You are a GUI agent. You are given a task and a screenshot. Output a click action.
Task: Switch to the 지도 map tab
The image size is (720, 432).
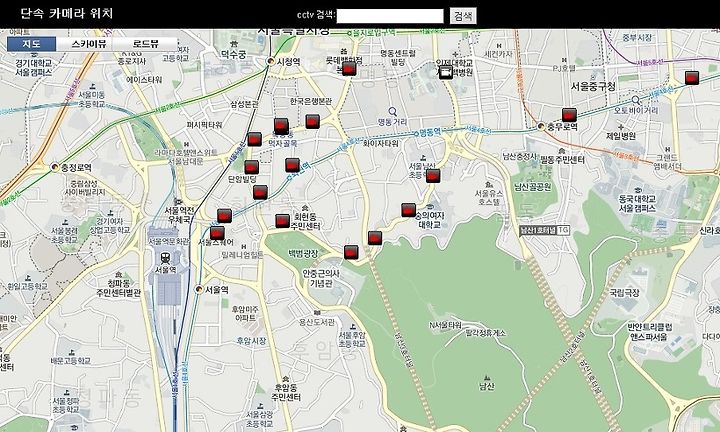click(32, 44)
